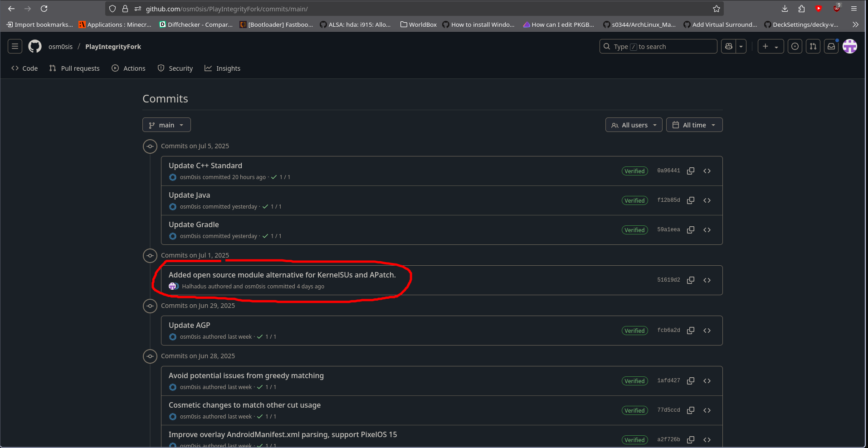Copy full SHA for commit 77d5ccd

point(691,410)
